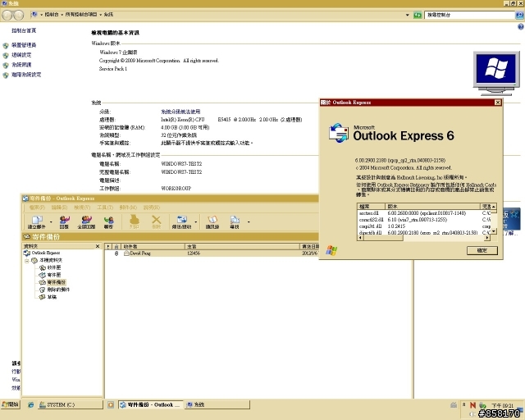The image size is (525, 420).
Task: Click the 系統分級無法使用 rating link
Action: click(x=180, y=112)
